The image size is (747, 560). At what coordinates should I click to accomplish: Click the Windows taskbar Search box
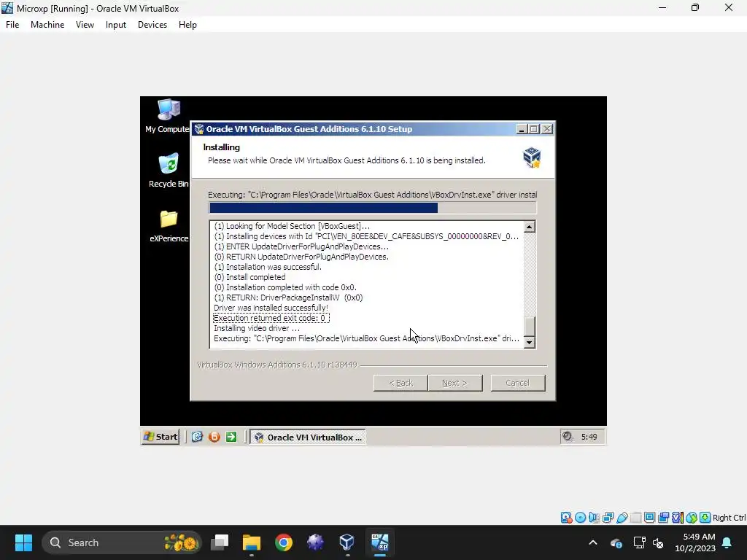click(122, 542)
